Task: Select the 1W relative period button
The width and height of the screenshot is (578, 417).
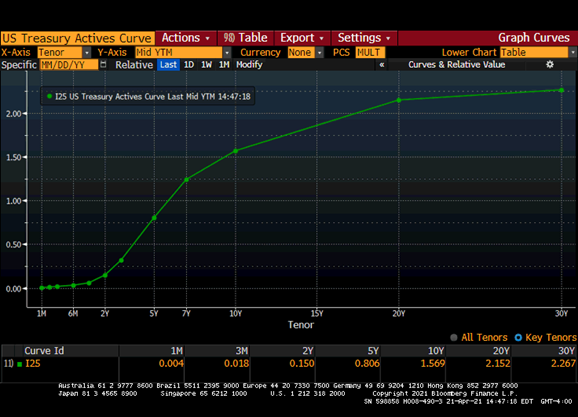Action: (206, 65)
